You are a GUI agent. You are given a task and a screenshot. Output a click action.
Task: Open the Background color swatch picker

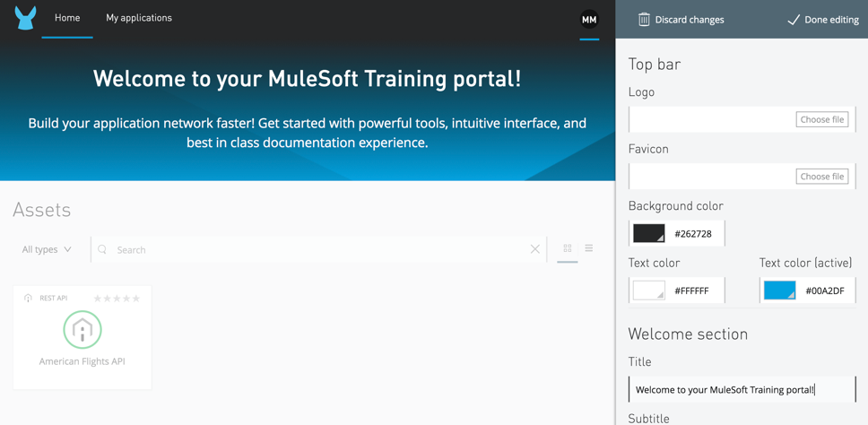[x=649, y=233]
